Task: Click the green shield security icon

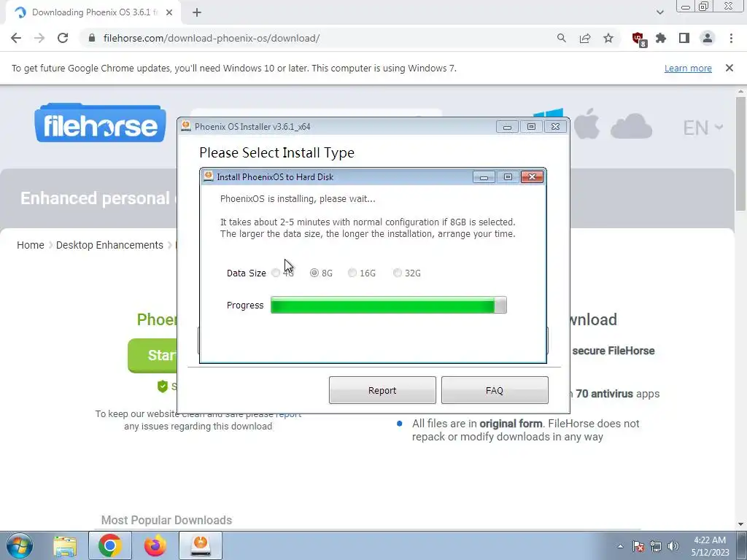Action: point(163,386)
